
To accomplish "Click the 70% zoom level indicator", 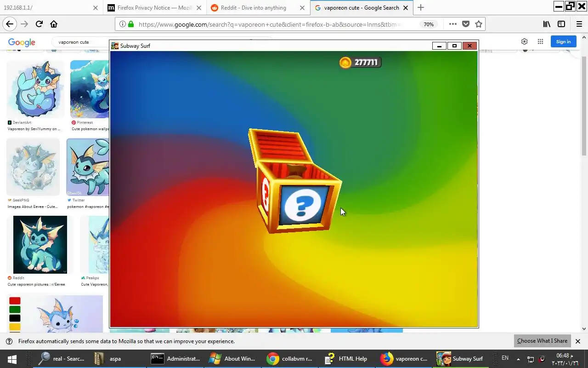I will 429,24.
